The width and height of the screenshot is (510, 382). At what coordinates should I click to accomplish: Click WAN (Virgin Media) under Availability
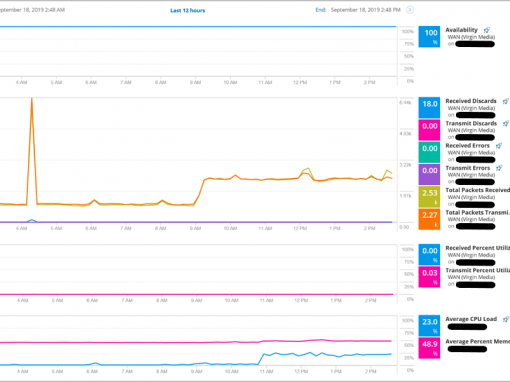[x=471, y=37]
